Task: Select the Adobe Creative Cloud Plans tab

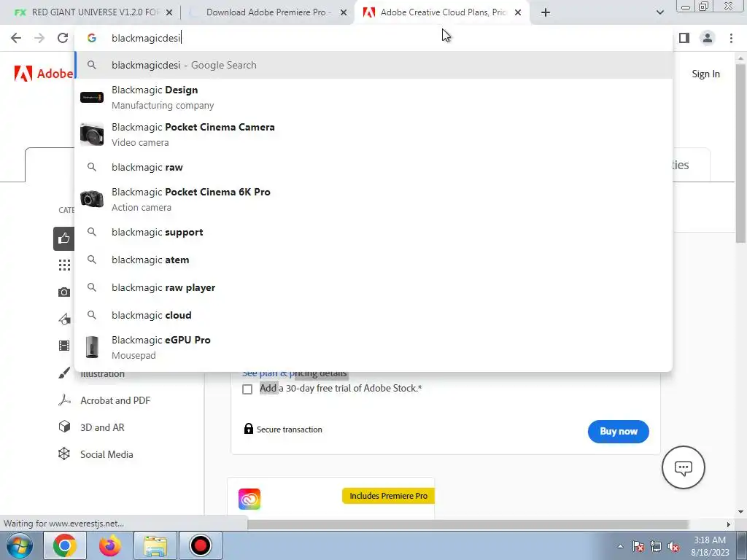Action: (442, 12)
